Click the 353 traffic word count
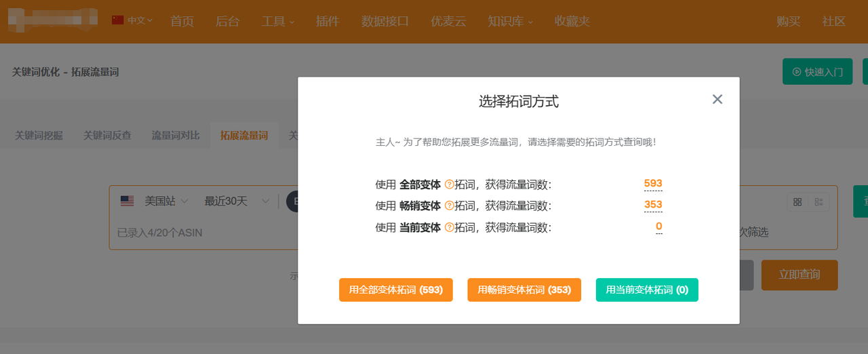868x354 pixels. (x=653, y=204)
